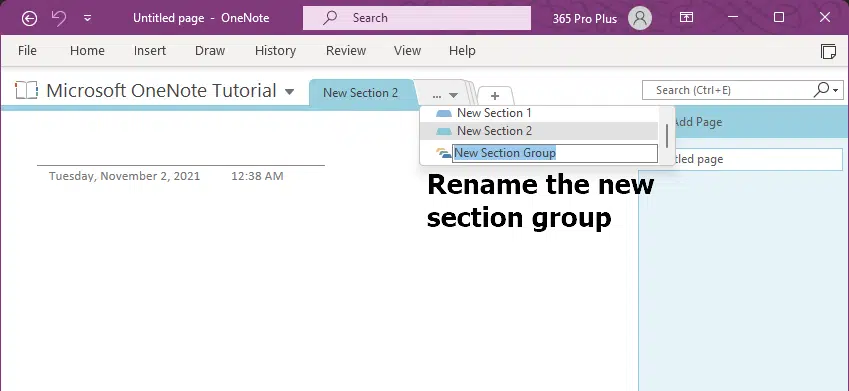Expand the Microsoft OneNote Tutorial notebook dropdown
This screenshot has height=391, width=849.
(x=290, y=92)
